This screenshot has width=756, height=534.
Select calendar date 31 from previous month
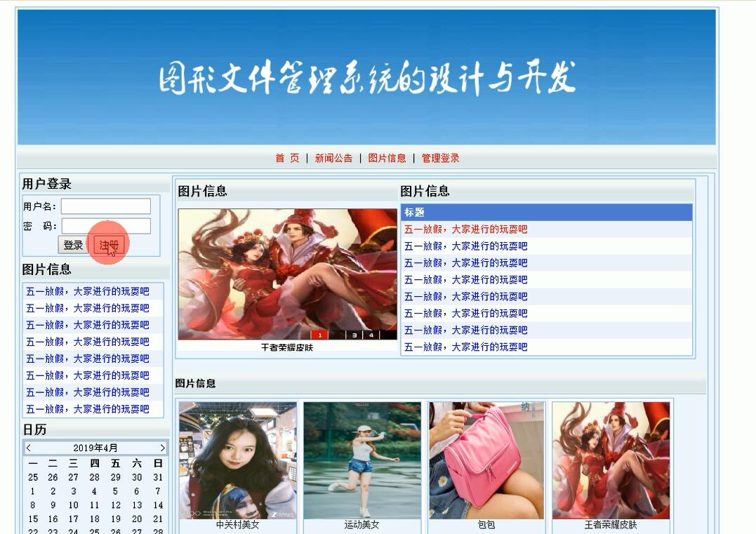tap(158, 477)
